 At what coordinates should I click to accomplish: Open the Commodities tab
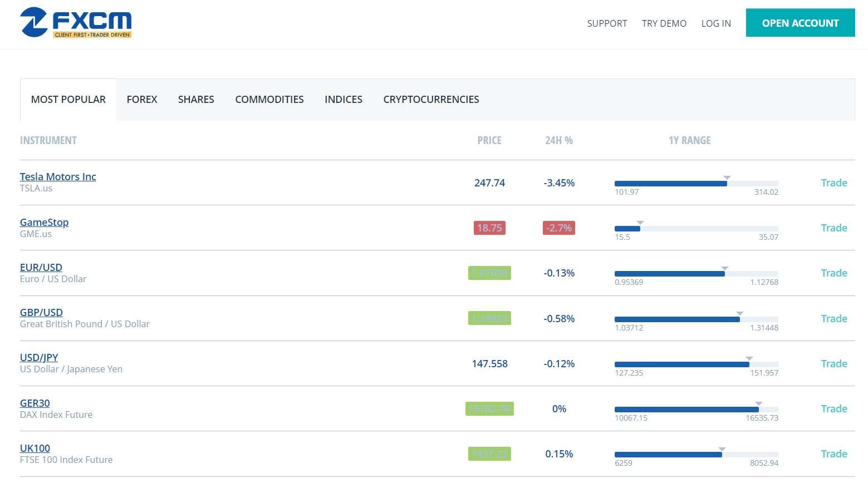[269, 100]
